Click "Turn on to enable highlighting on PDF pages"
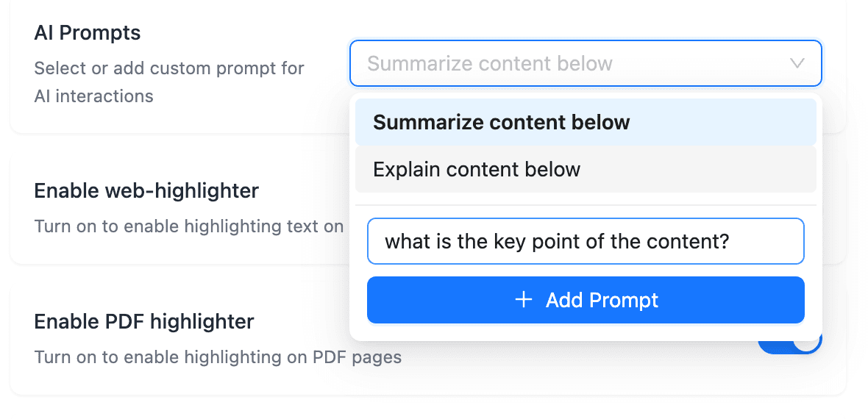 218,357
